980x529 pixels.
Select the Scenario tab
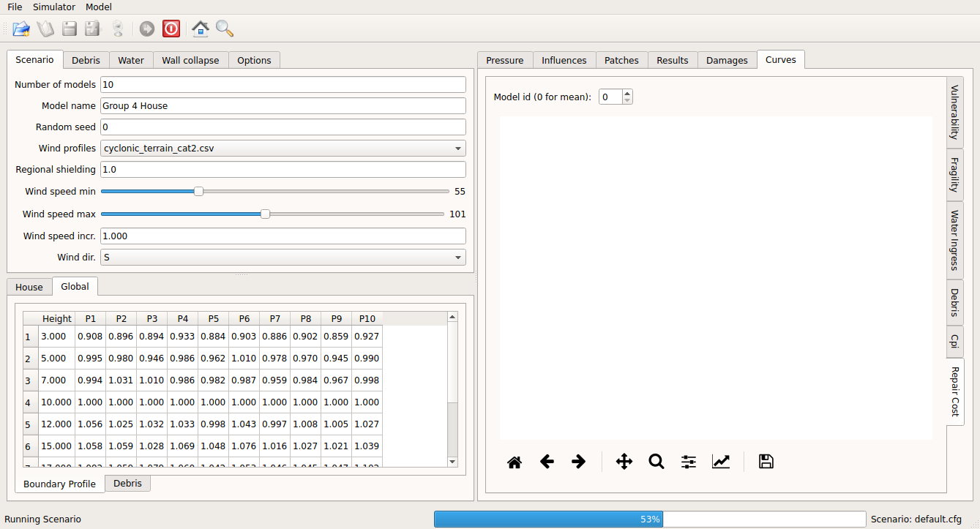(x=34, y=59)
